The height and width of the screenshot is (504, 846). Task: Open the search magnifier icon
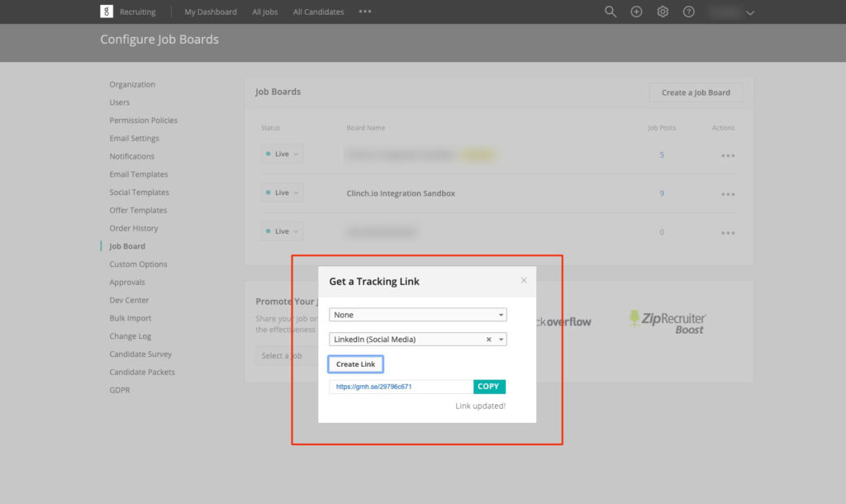tap(611, 12)
